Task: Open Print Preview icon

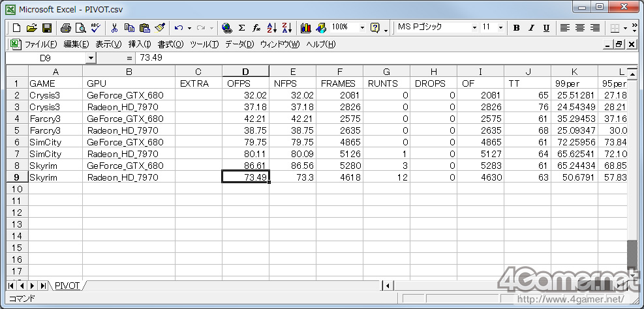Action: click(x=80, y=28)
